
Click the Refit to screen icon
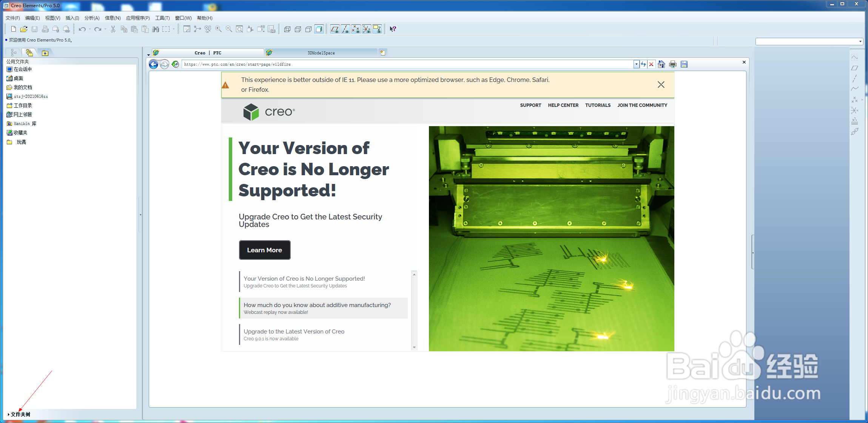pos(239,29)
